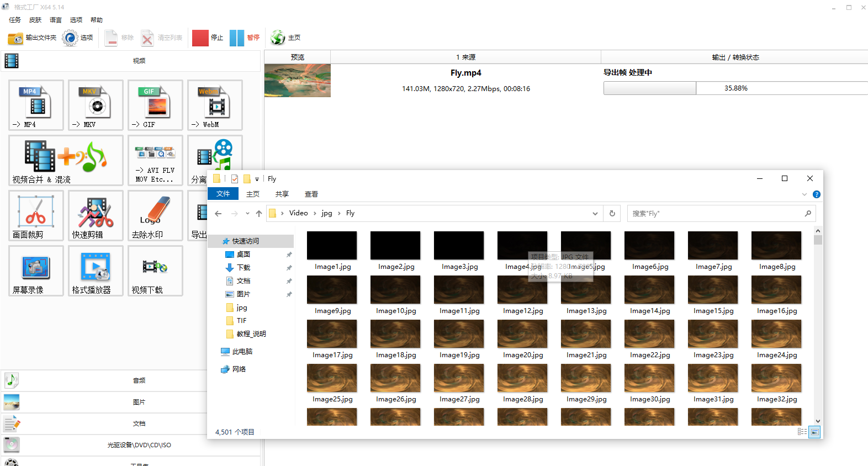This screenshot has height=466, width=868.
Task: Launch the Format Player tool
Action: [x=96, y=271]
